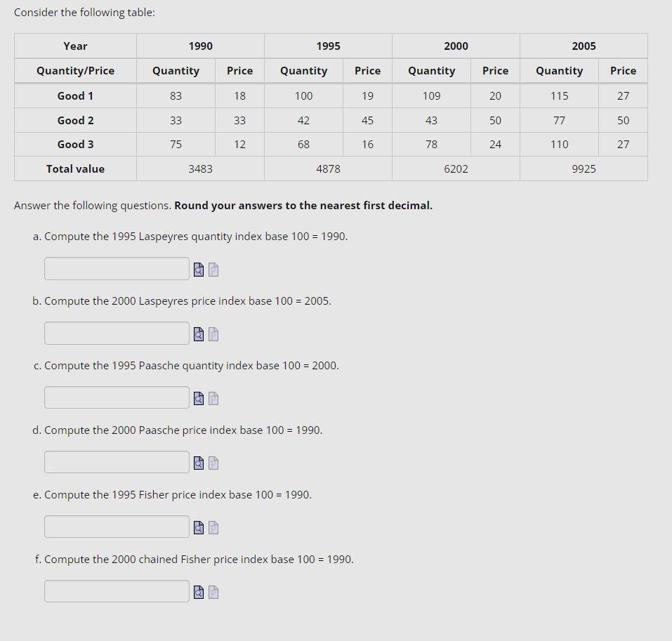Click the document icon for question c

(213, 397)
